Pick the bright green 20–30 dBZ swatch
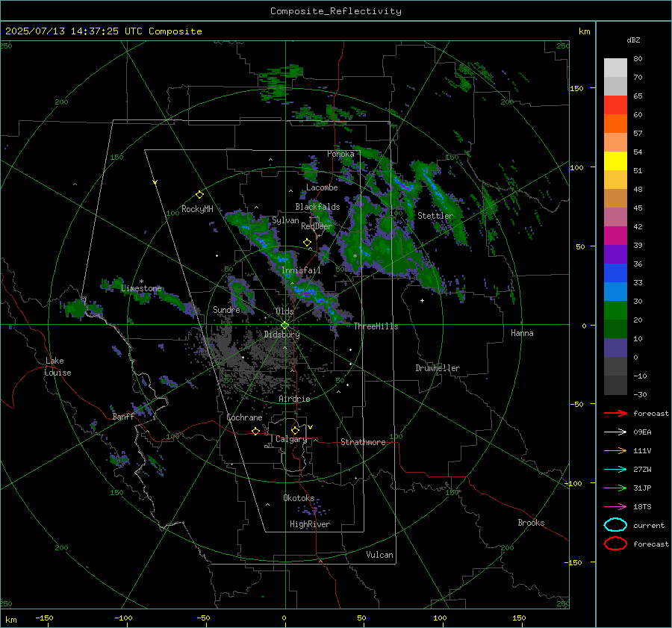 coord(615,311)
